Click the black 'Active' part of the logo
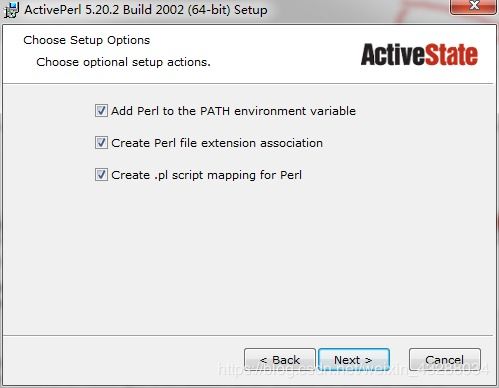 tap(393, 54)
